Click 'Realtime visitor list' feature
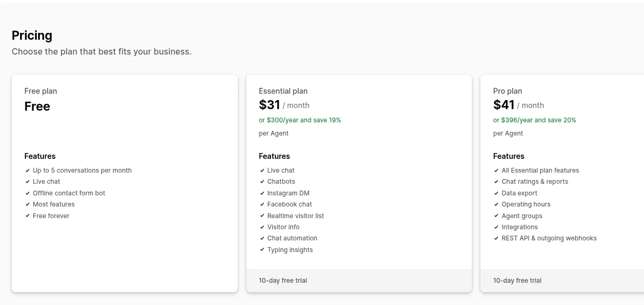The image size is (644, 305). [296, 216]
